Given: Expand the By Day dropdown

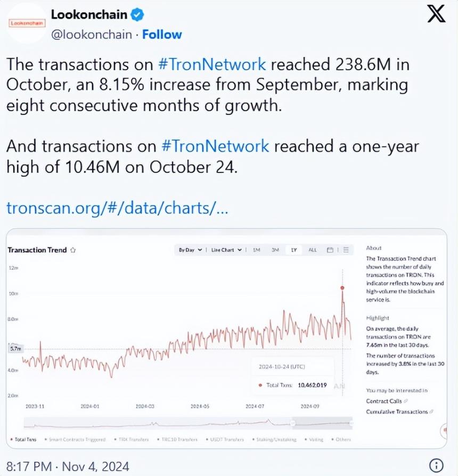Looking at the screenshot, I should (x=191, y=250).
